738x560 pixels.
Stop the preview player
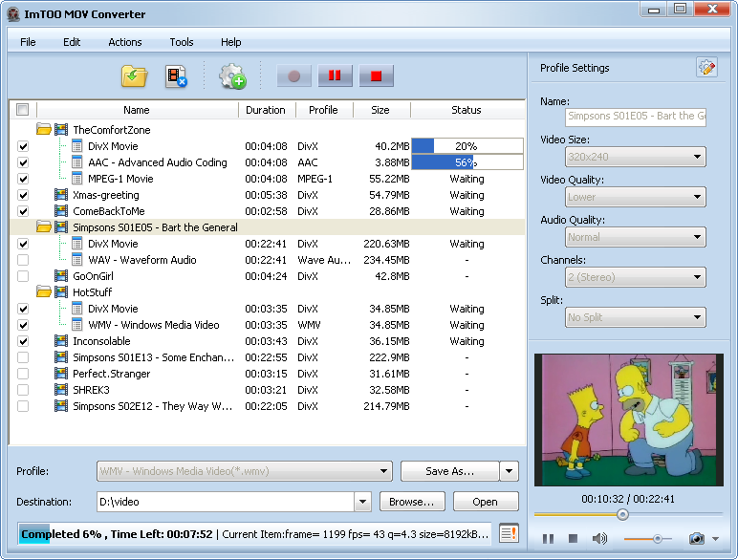pos(573,538)
